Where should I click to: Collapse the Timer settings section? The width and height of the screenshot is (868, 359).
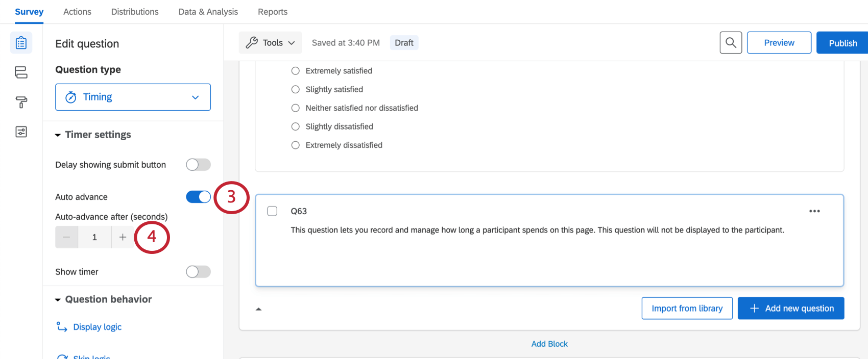[58, 135]
